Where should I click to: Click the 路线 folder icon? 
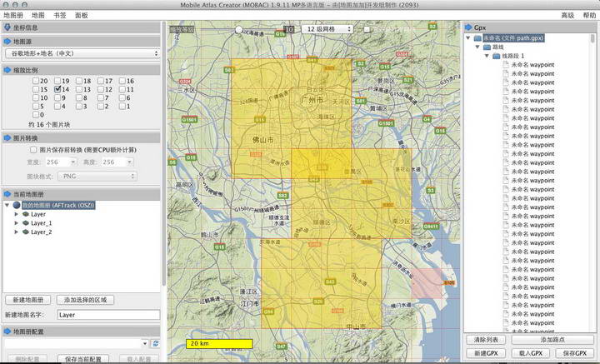[x=487, y=47]
